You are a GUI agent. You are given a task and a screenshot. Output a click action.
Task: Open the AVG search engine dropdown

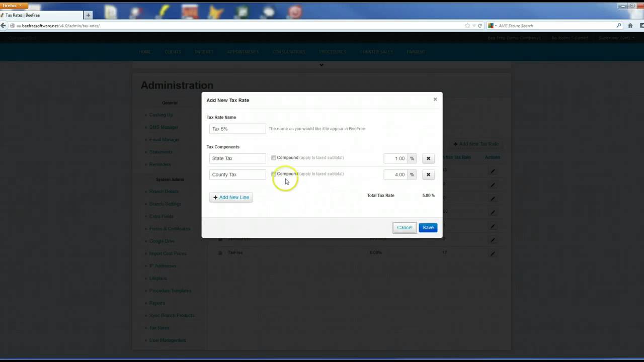click(x=493, y=26)
